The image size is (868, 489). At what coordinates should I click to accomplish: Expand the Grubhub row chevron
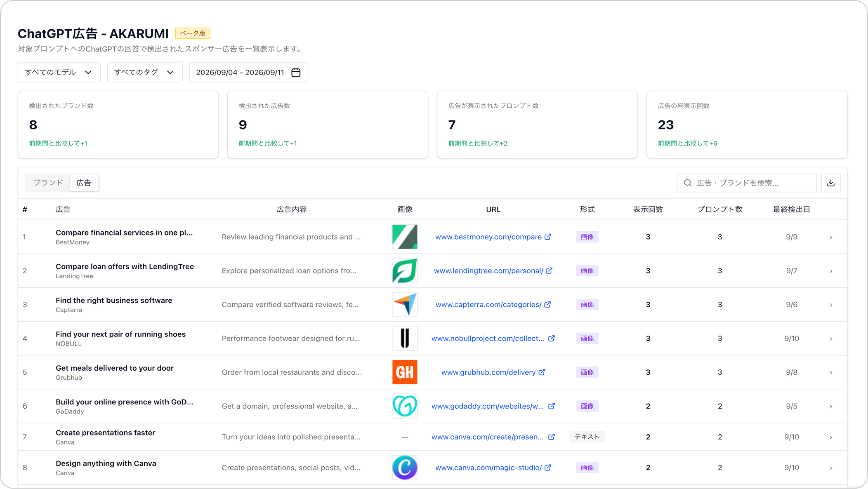(x=831, y=372)
